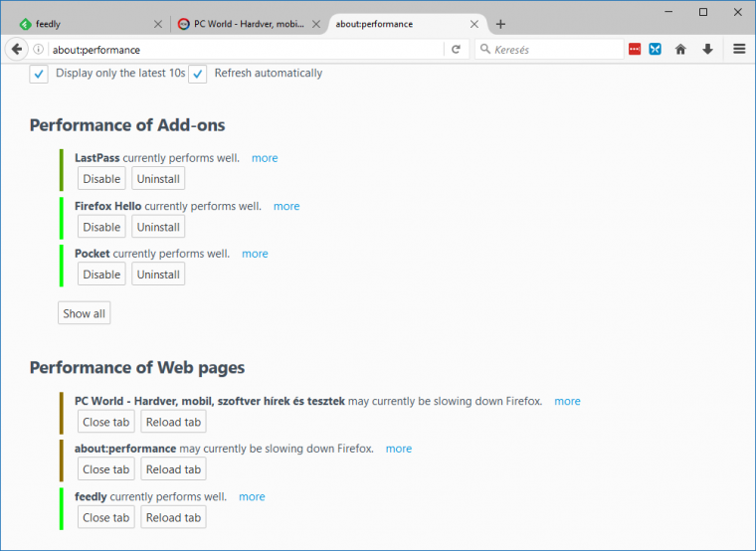This screenshot has width=756, height=551.
Task: Close the about:performance tab
Action: pyautogui.click(x=473, y=24)
